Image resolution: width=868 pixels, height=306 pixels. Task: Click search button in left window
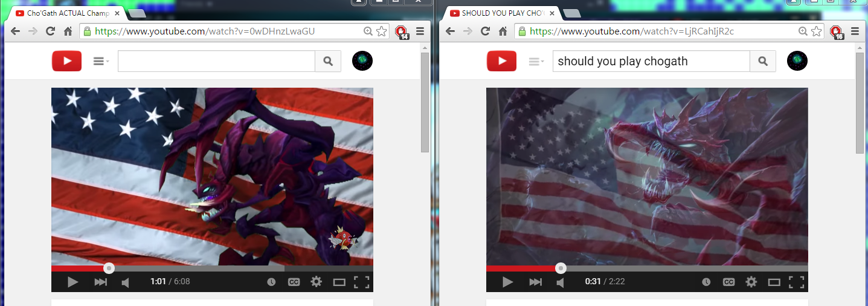pyautogui.click(x=328, y=61)
